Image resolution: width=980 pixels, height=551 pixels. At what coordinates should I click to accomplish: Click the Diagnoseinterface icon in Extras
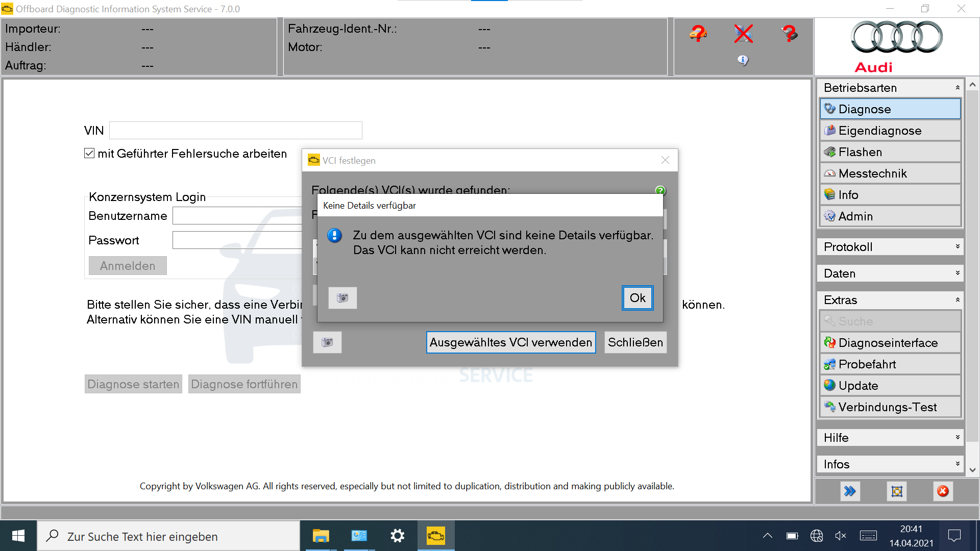[x=828, y=342]
